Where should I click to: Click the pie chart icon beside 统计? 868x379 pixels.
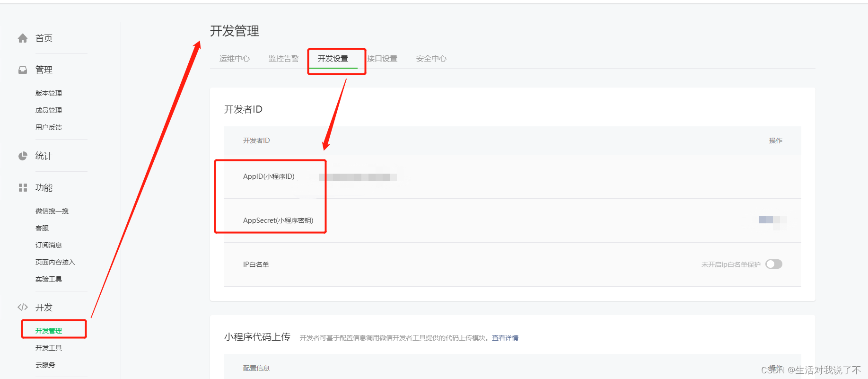(x=23, y=156)
